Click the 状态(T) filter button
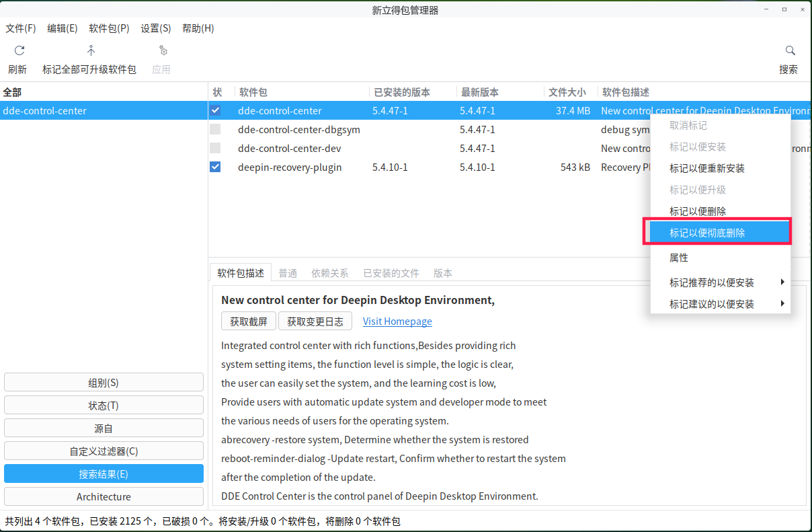This screenshot has width=812, height=532. coord(104,406)
